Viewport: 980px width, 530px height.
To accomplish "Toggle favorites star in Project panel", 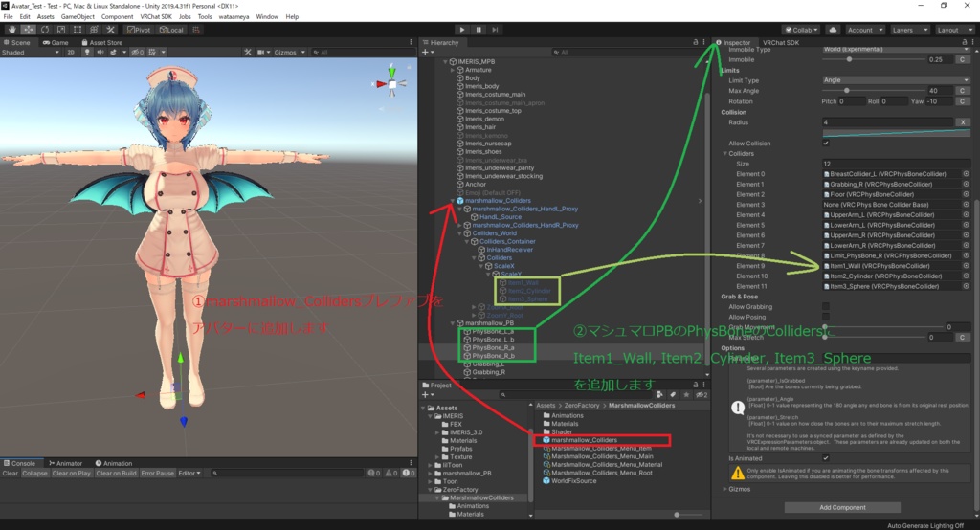I will click(685, 395).
